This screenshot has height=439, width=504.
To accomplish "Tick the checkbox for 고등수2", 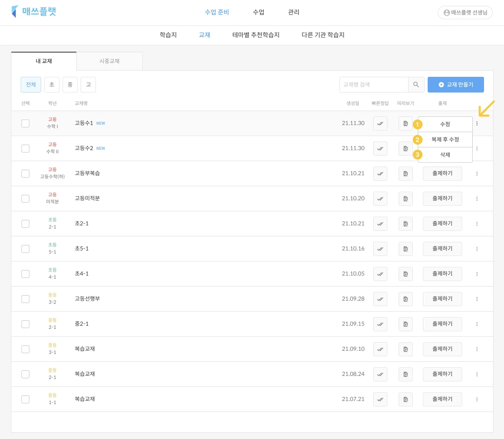I will pyautogui.click(x=25, y=149).
